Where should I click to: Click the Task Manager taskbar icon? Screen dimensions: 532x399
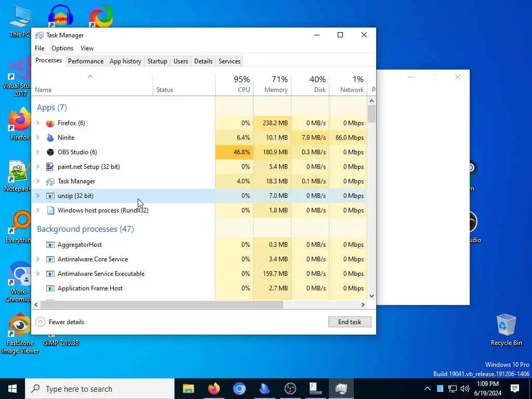pos(341,389)
